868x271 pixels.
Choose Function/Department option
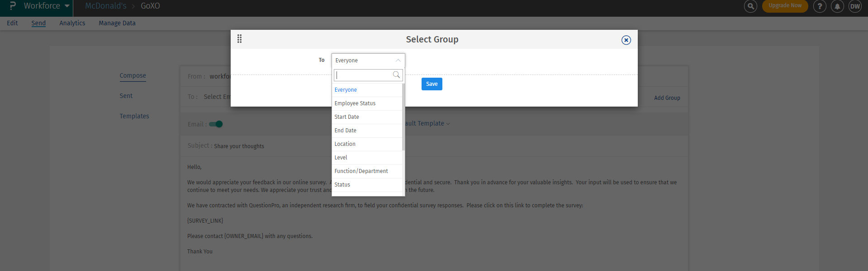click(367, 171)
